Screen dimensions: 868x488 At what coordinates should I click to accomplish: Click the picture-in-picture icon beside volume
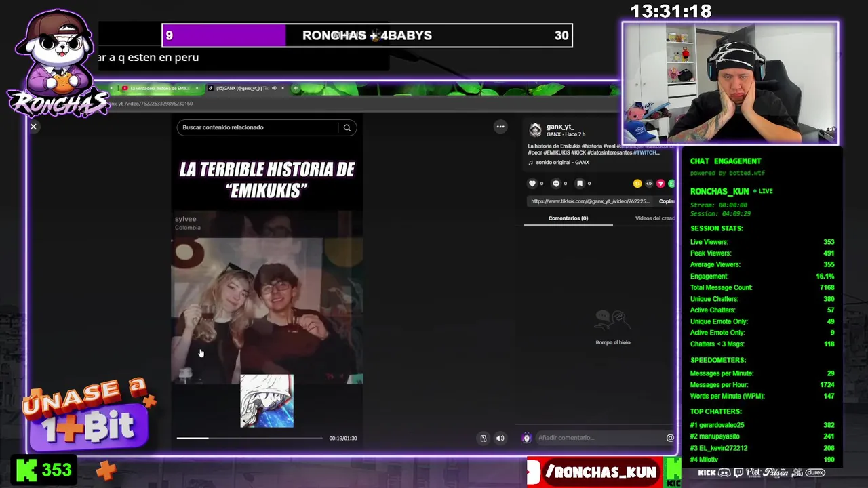tap(484, 439)
